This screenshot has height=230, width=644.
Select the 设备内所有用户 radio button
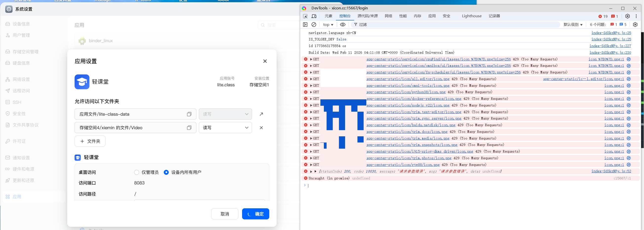click(x=166, y=172)
